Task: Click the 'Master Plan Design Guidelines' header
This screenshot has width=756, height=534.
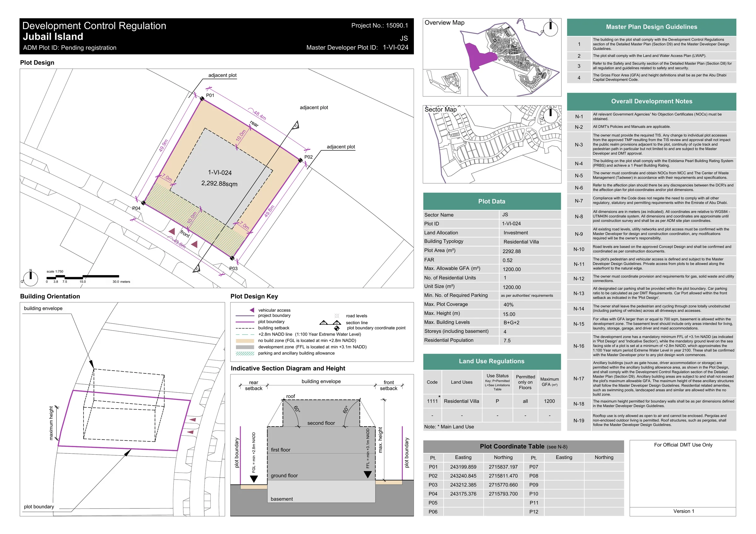Action: coord(651,27)
